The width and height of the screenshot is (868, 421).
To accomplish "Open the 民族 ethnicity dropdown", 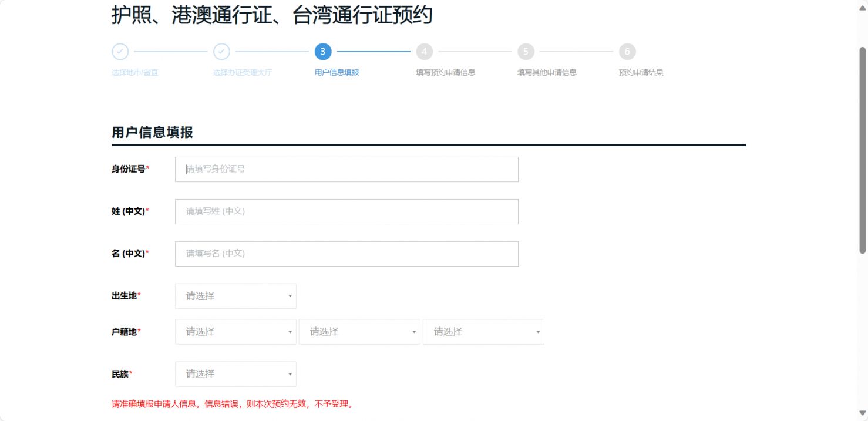I will (x=235, y=374).
